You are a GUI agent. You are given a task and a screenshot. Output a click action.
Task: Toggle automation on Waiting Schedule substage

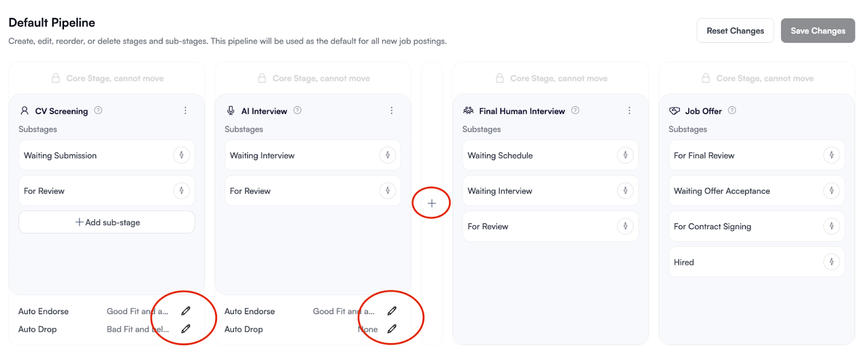(625, 155)
